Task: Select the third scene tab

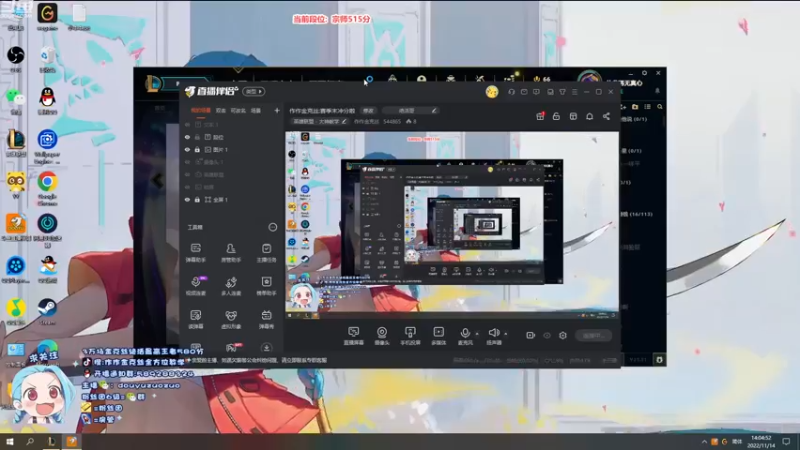Action: pyautogui.click(x=238, y=110)
